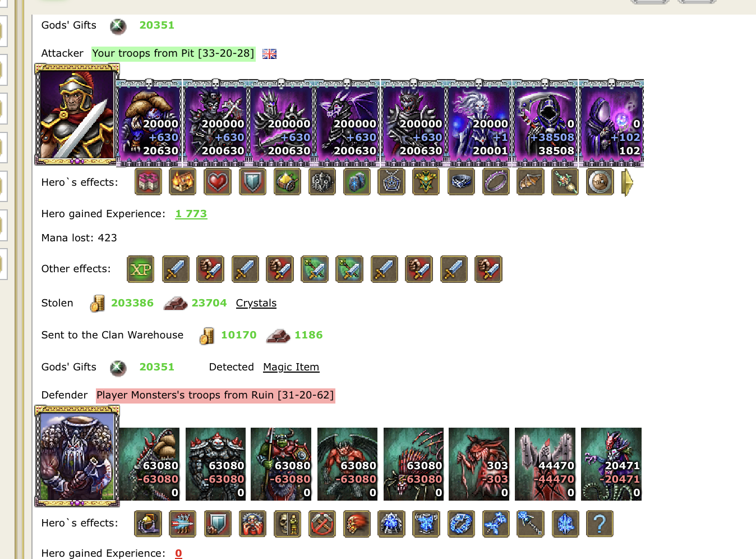756x559 pixels.
Task: Select the attacker hero portrait
Action: click(x=77, y=114)
